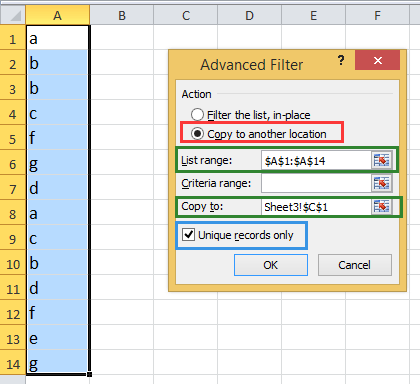
Task: Select the row 3 header
Action: click(13, 88)
